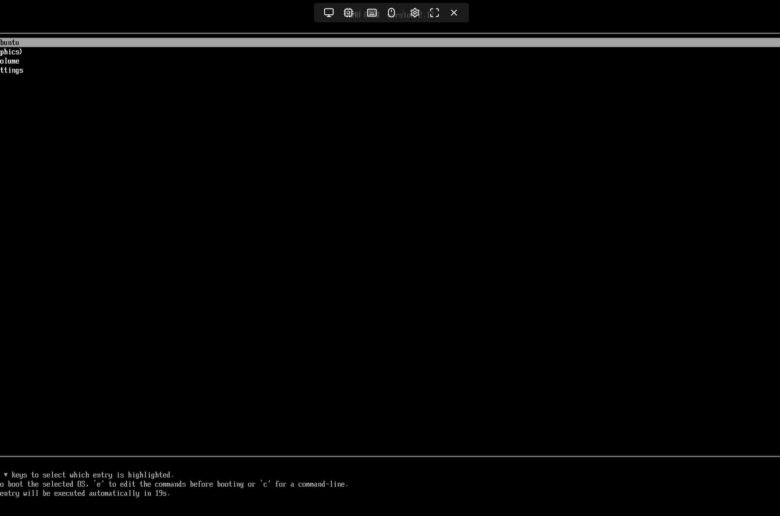Select the 'ttings' boot menu entry
Image resolution: width=780 pixels, height=516 pixels.
coord(11,71)
